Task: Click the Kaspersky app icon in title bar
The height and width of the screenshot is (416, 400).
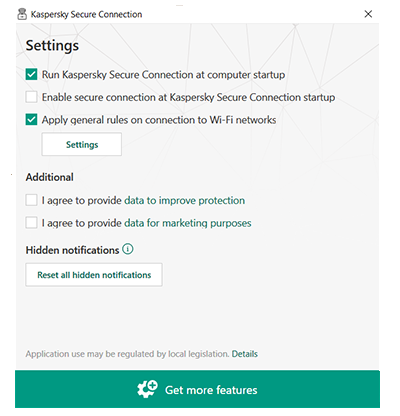Action: (22, 14)
